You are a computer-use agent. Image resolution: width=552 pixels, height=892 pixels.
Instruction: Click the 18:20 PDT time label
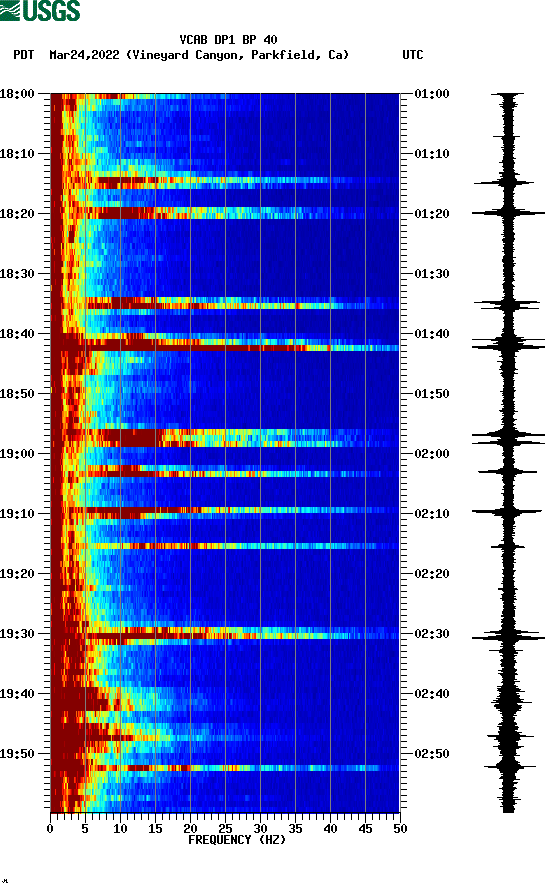[x=17, y=214]
